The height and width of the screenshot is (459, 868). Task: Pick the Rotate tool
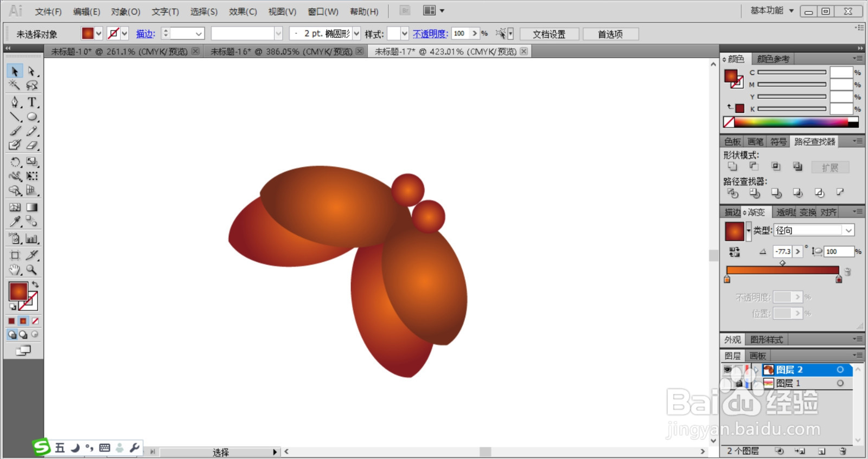pos(15,161)
